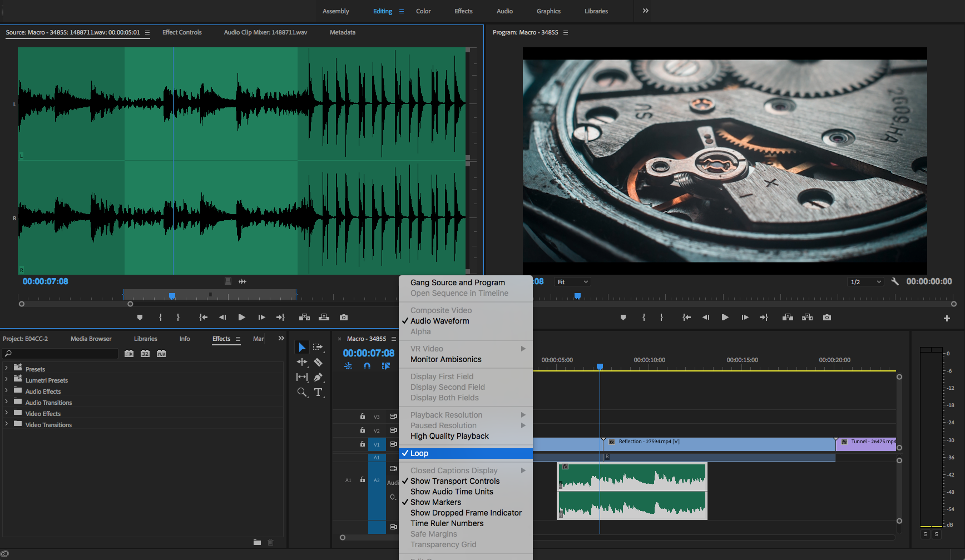Screen dimensions: 965x560
Task: Show more workspaces overflow chevron
Action: pyautogui.click(x=645, y=11)
